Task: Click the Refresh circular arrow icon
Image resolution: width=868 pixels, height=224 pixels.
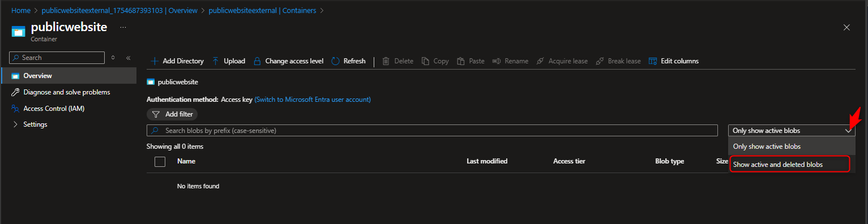Action: tap(335, 61)
